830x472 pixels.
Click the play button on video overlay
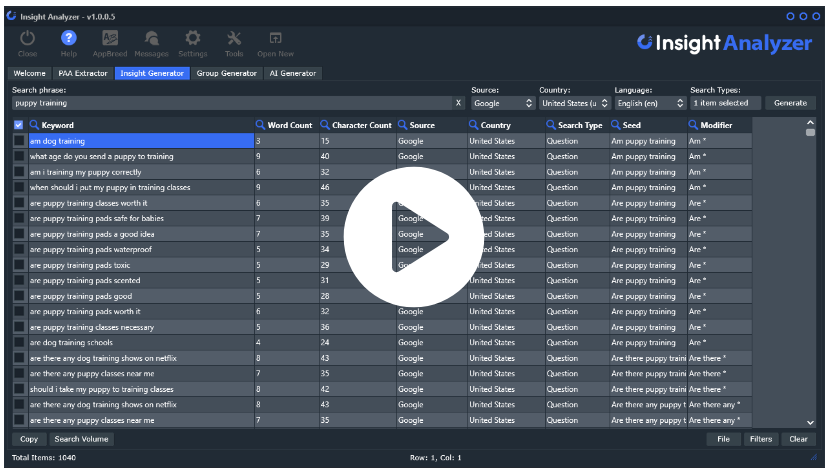click(414, 237)
